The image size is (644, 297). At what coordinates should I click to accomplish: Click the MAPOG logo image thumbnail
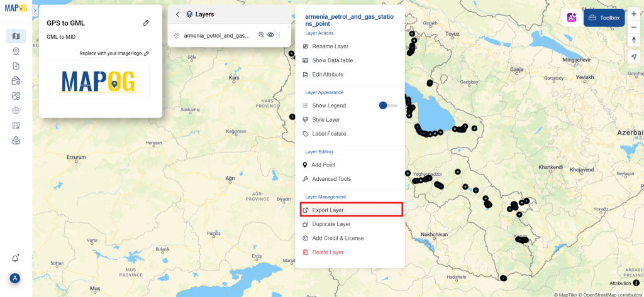tap(98, 79)
